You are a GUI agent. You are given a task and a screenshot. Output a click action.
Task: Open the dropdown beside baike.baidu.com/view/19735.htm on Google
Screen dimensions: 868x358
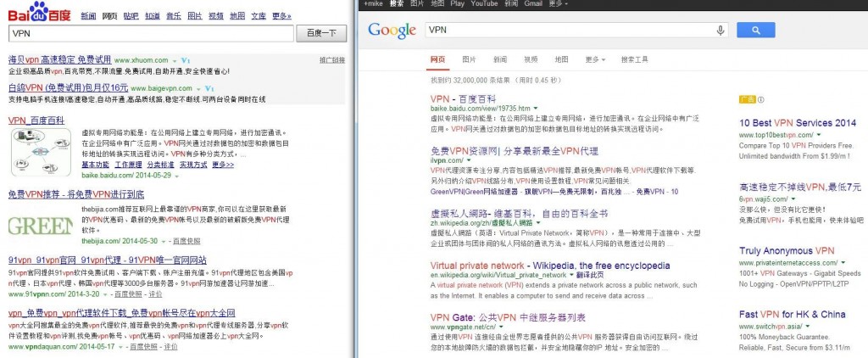536,108
